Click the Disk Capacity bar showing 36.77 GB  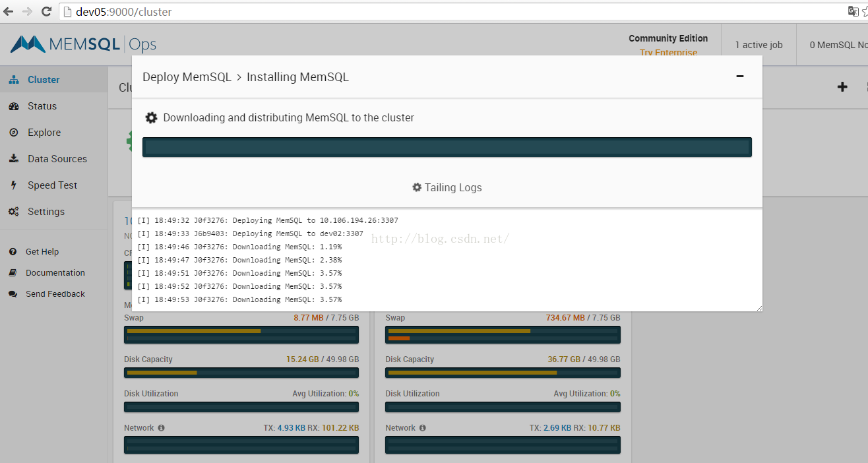pyautogui.click(x=503, y=373)
